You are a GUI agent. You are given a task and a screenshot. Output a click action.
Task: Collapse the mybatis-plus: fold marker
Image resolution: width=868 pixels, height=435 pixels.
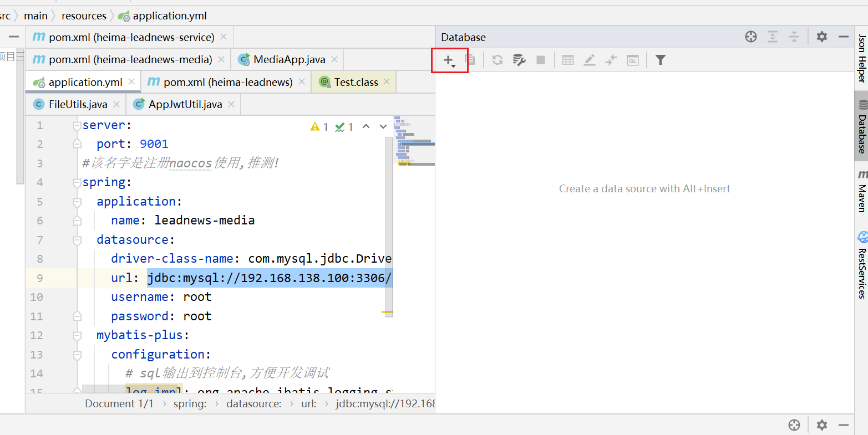point(77,336)
